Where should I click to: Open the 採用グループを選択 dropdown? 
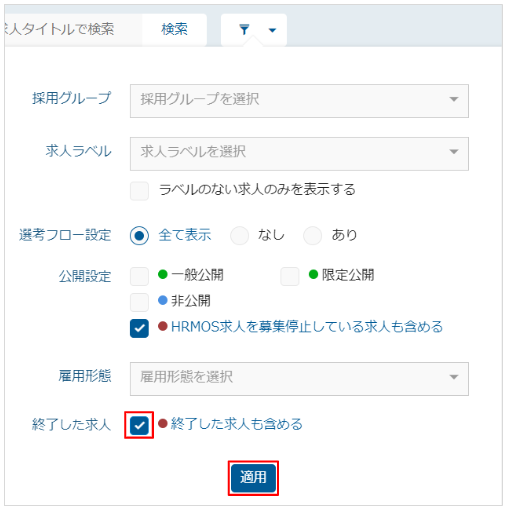pyautogui.click(x=299, y=101)
